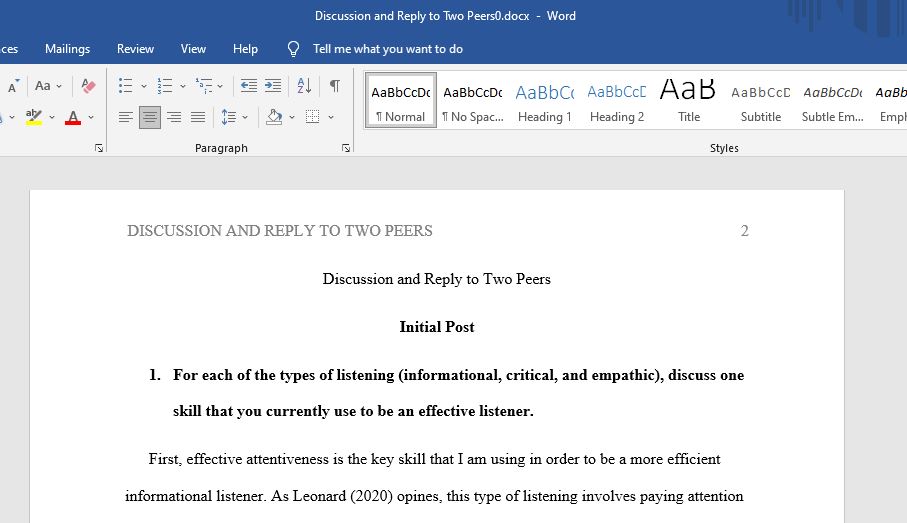Screen dimensions: 907x523
Task: Open Line Spacing dropdown arrow
Action: [x=245, y=117]
